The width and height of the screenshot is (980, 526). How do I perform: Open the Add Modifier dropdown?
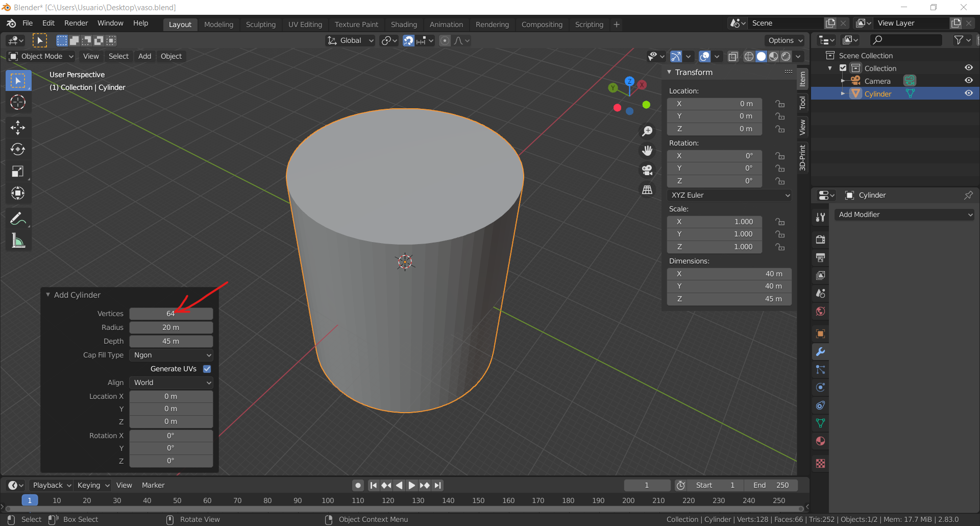click(904, 214)
